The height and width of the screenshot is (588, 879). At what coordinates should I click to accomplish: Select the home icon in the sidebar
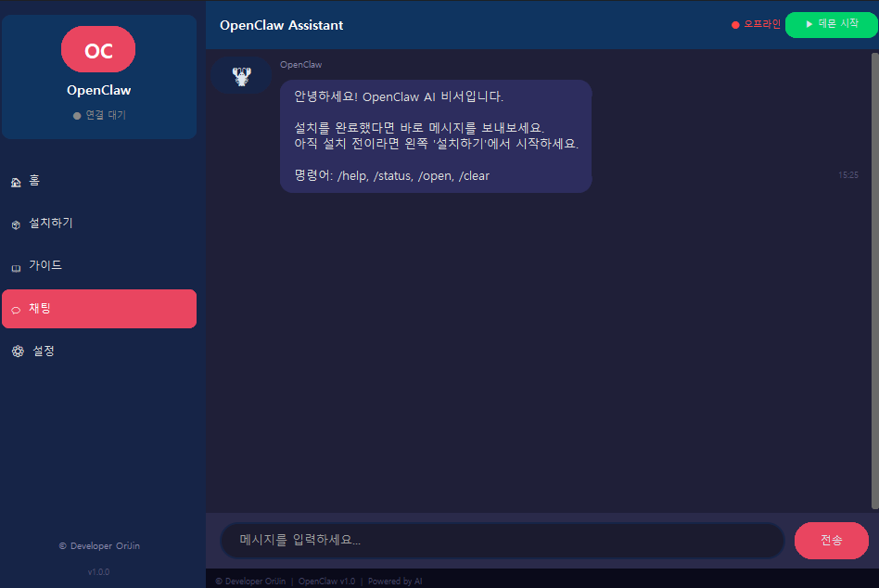coord(14,180)
